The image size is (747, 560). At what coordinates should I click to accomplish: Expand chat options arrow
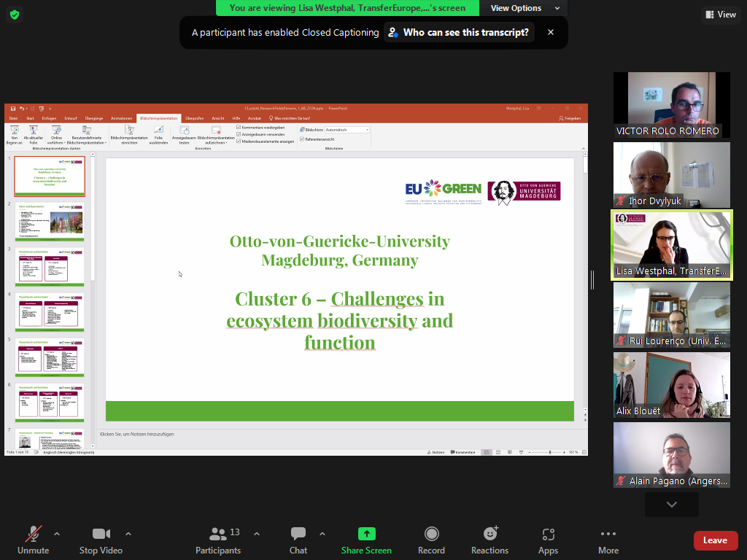[x=322, y=534]
